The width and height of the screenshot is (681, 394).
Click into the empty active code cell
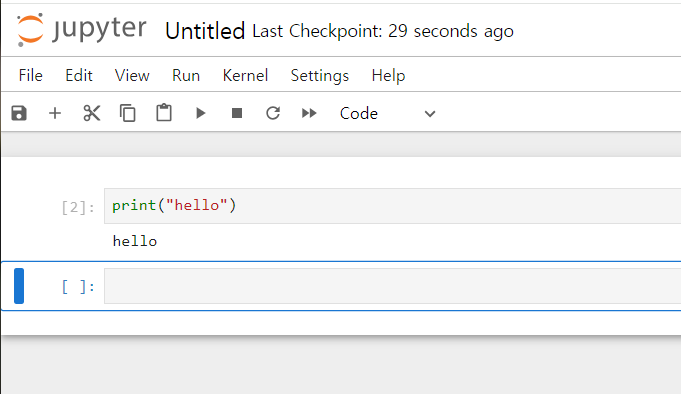pos(392,286)
